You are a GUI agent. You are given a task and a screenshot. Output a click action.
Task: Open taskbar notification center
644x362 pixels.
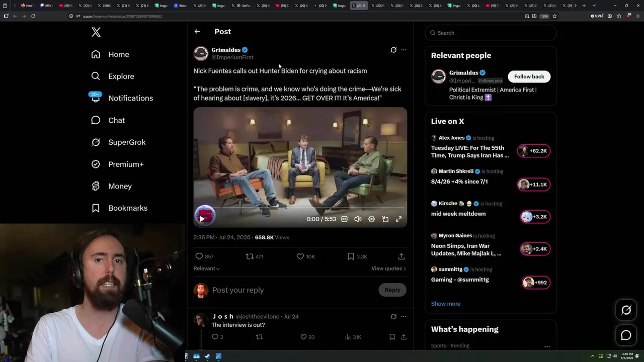(x=637, y=356)
